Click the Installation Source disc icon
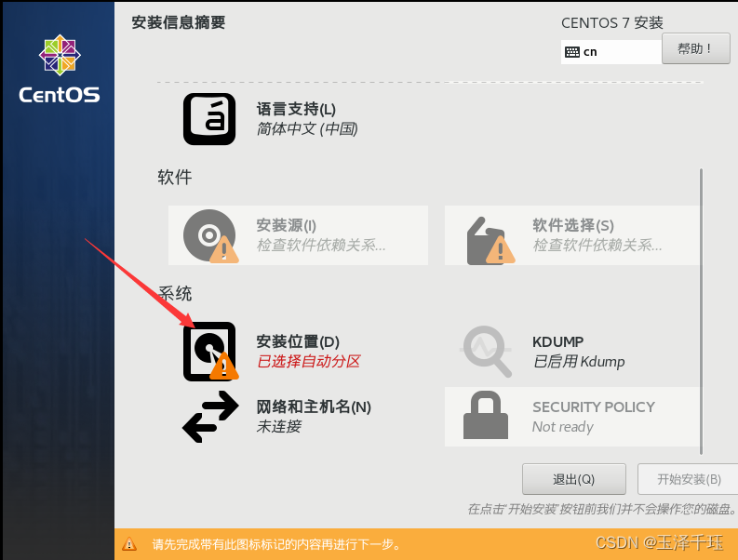Image resolution: width=738 pixels, height=560 pixels. 210,235
